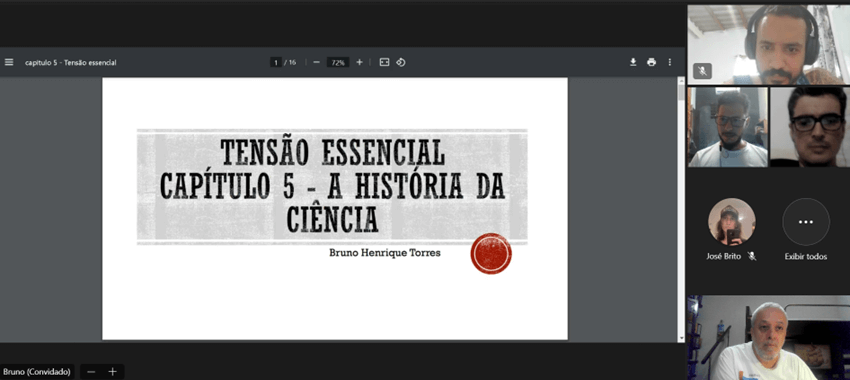Viewport: 850px width, 380px height.
Task: Click the muted microphone icon on top video
Action: click(x=703, y=71)
